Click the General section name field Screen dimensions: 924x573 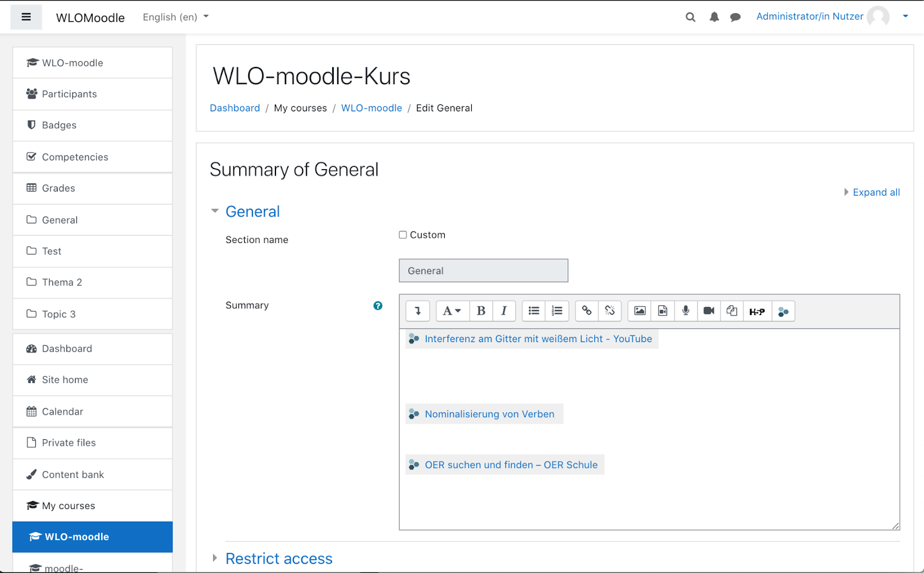point(483,271)
